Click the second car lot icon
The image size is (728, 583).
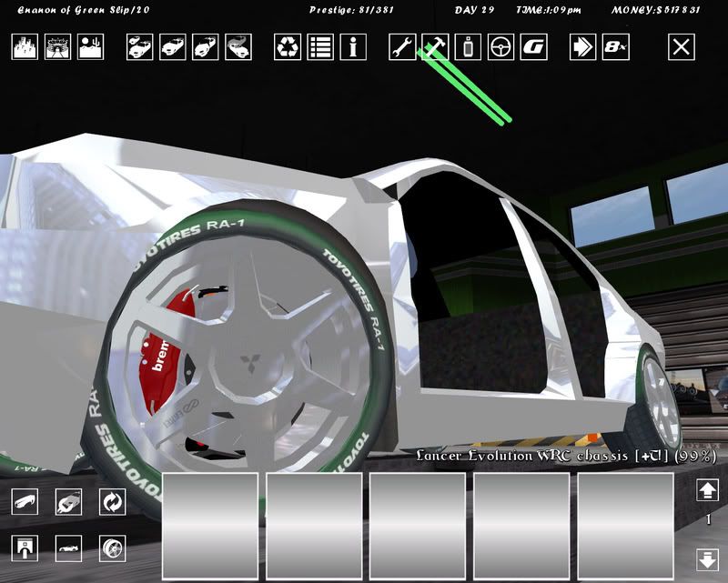point(173,47)
